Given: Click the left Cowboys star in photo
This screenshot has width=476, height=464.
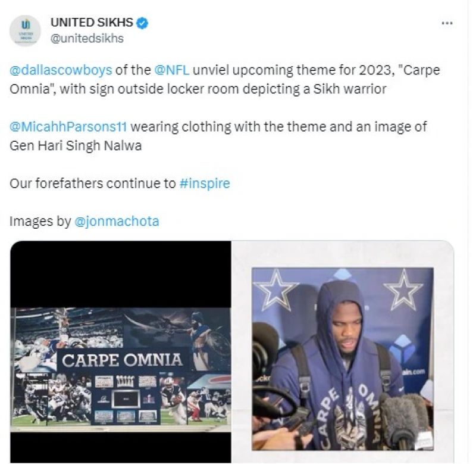Looking at the screenshot, I should (x=275, y=290).
